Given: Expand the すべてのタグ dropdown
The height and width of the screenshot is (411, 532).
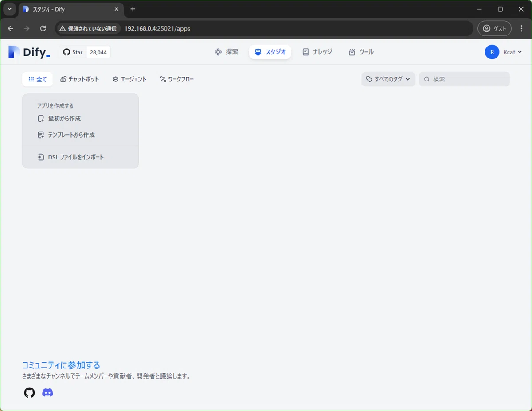Looking at the screenshot, I should click(x=388, y=79).
